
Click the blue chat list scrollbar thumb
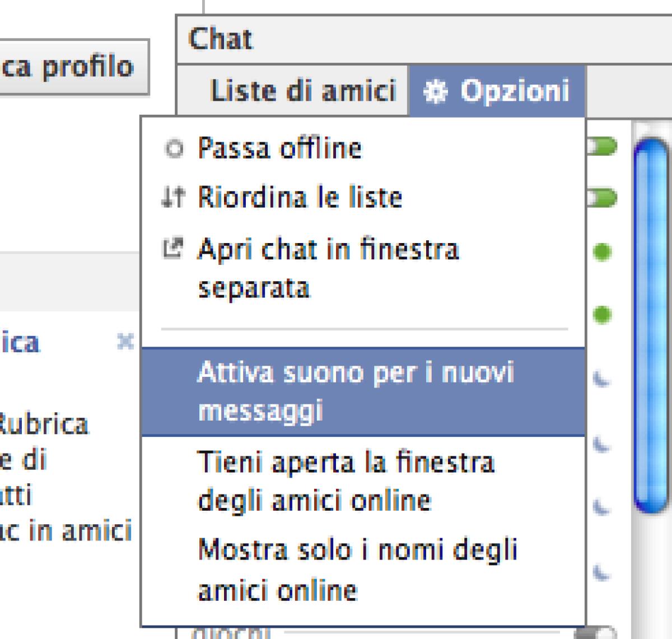[x=652, y=327]
